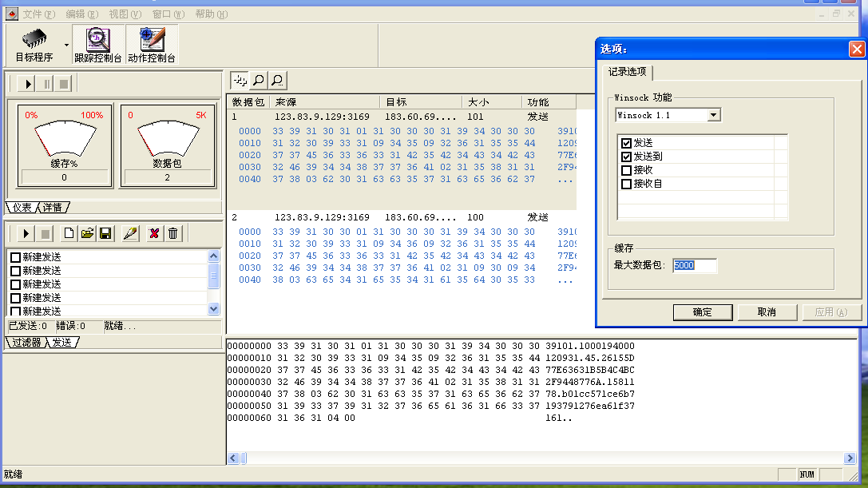Click the 来源 column header
The height and width of the screenshot is (488, 868).
point(324,102)
